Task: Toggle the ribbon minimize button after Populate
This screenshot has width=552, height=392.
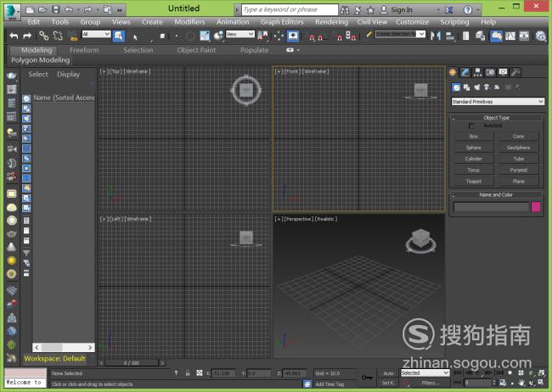Action: (290, 50)
